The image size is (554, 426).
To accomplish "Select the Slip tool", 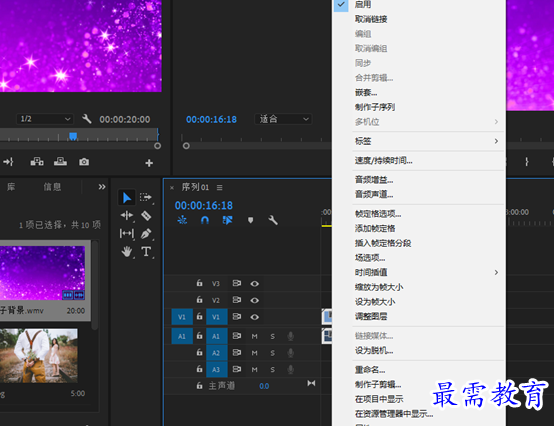I will coord(126,233).
